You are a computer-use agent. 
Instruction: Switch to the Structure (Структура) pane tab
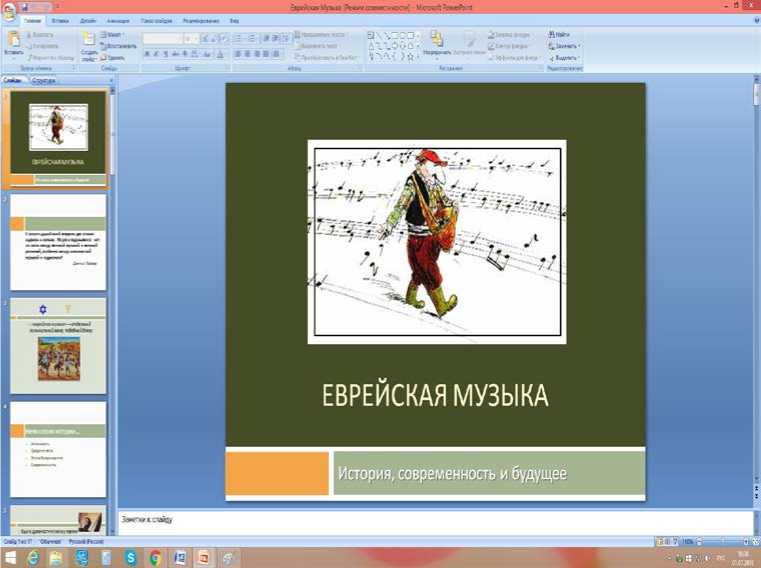pyautogui.click(x=44, y=80)
